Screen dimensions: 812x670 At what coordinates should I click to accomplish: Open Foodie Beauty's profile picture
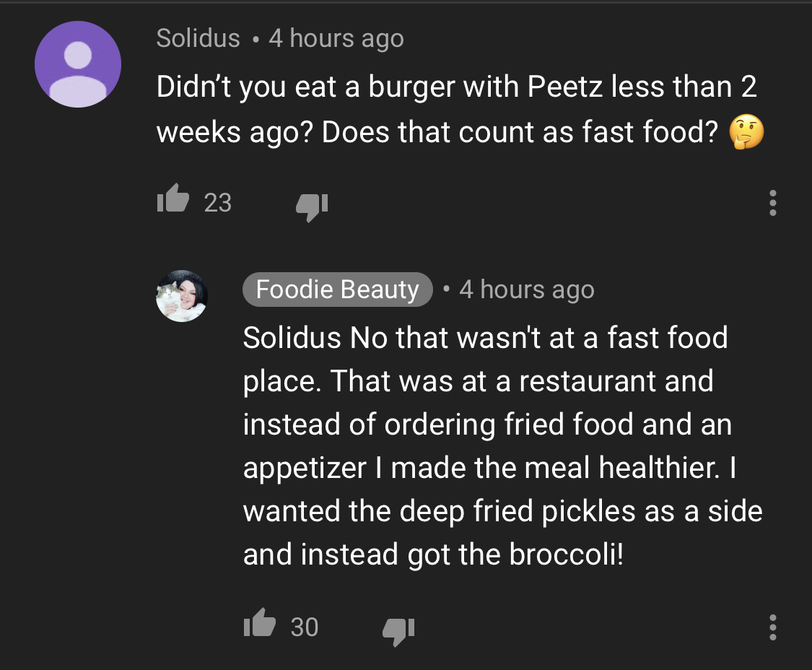coord(182,296)
